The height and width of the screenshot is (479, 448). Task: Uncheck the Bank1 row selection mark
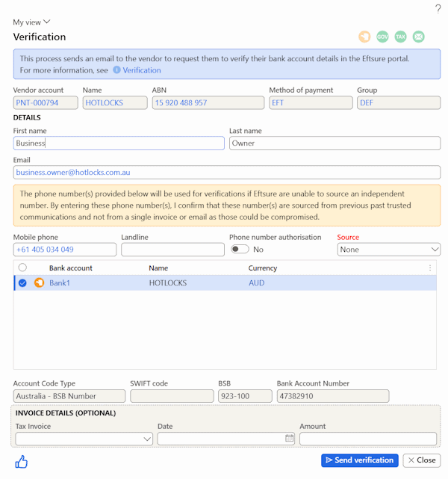pyautogui.click(x=22, y=283)
